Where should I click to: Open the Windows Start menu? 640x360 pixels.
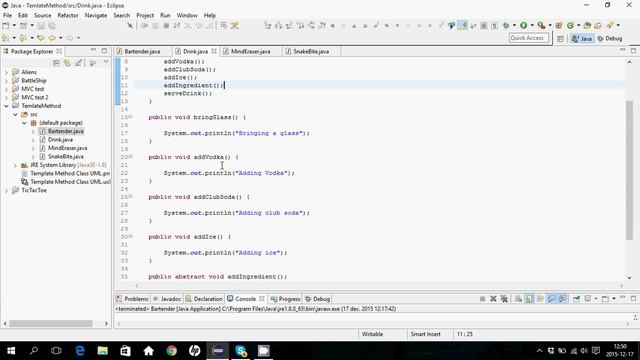click(x=11, y=351)
